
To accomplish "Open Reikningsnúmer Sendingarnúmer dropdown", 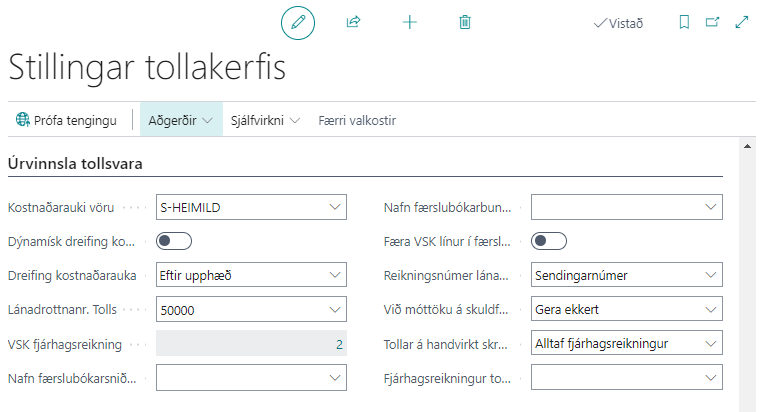I will [710, 275].
